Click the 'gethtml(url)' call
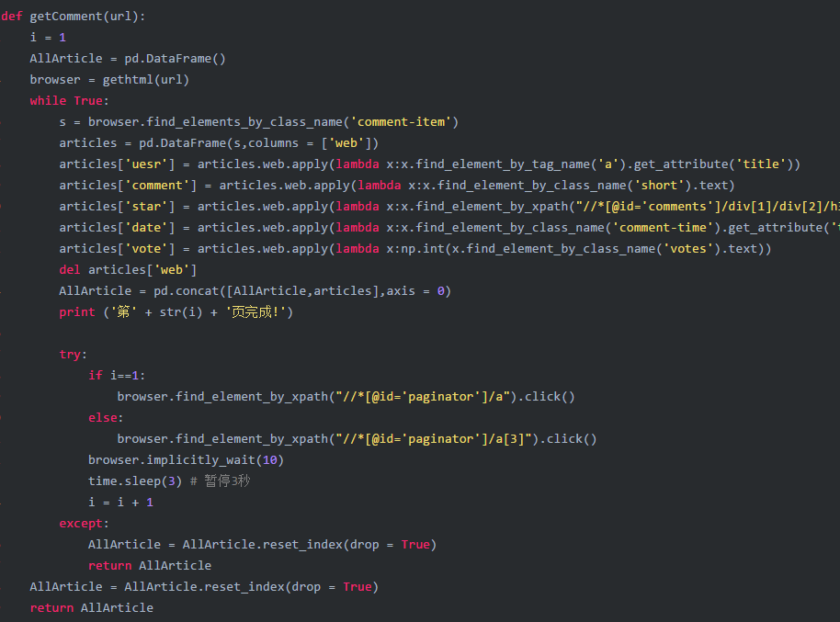This screenshot has width=840, height=622. pyautogui.click(x=146, y=80)
